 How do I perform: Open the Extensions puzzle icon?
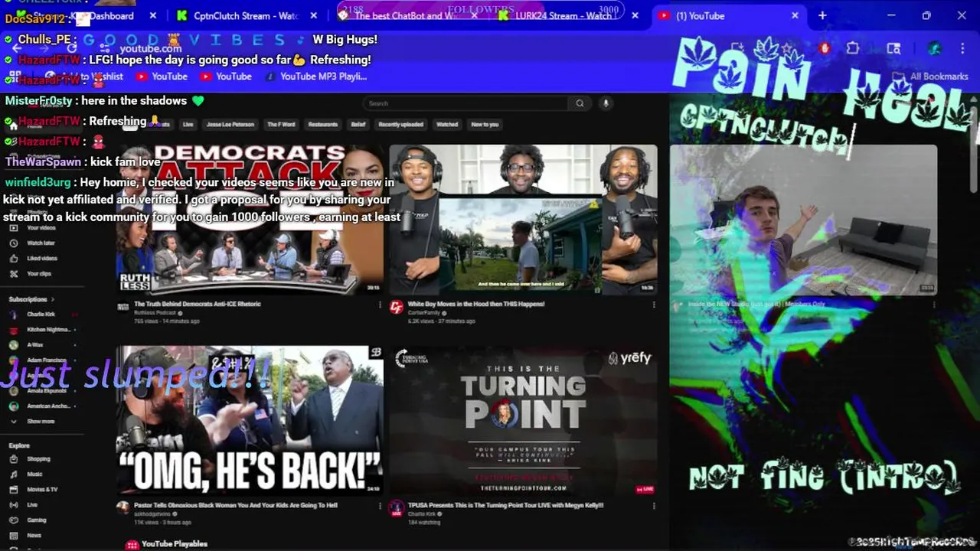pos(852,48)
